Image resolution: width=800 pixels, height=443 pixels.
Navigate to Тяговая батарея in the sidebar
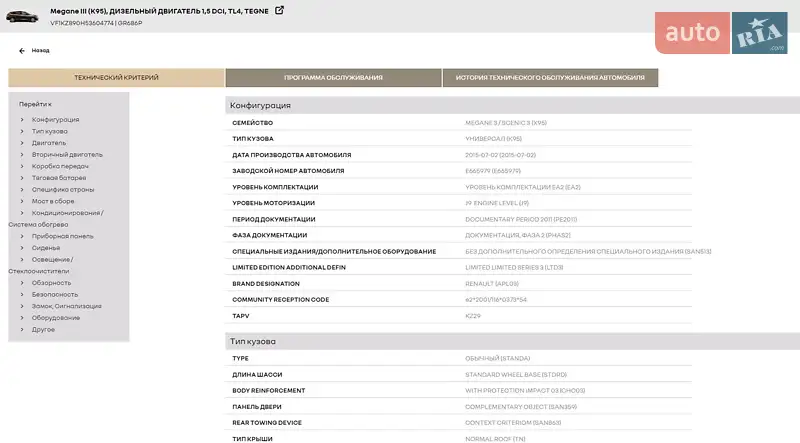59,178
